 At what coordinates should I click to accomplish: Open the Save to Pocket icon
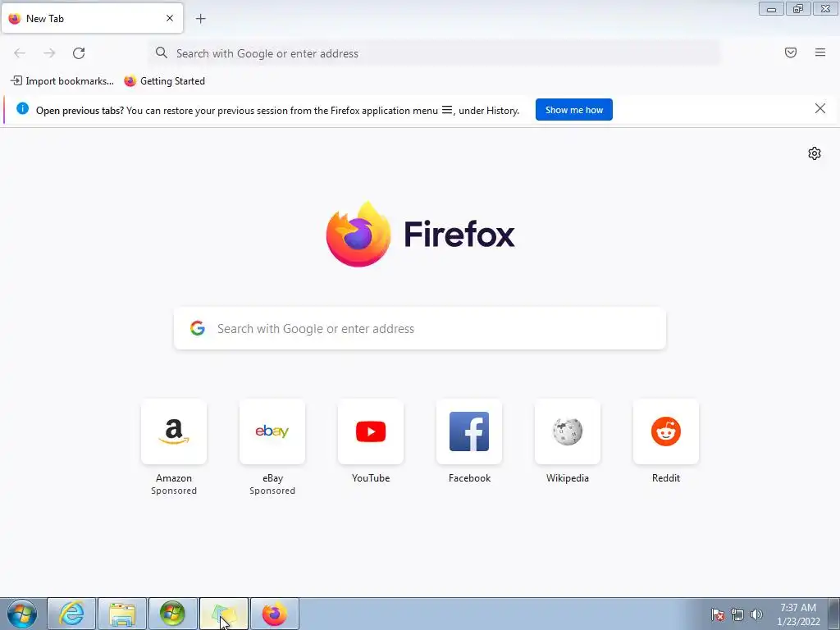[791, 52]
